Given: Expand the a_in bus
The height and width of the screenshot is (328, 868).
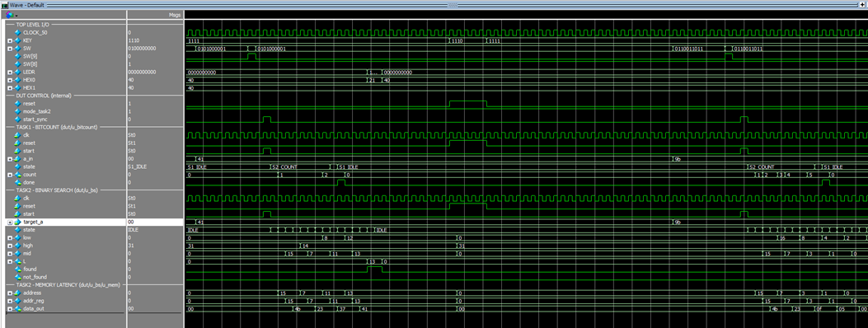Looking at the screenshot, I should coord(9,158).
